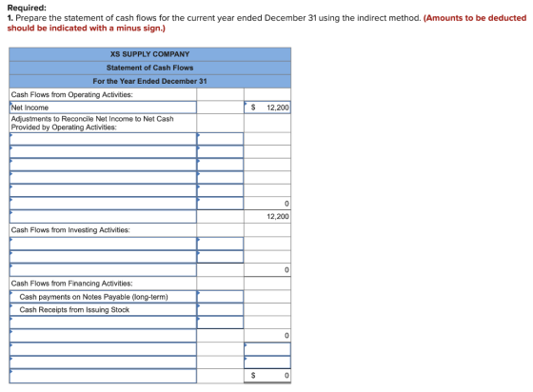Click the third operating adjustment amount field
The width and height of the screenshot is (533, 392).
pyautogui.click(x=220, y=165)
